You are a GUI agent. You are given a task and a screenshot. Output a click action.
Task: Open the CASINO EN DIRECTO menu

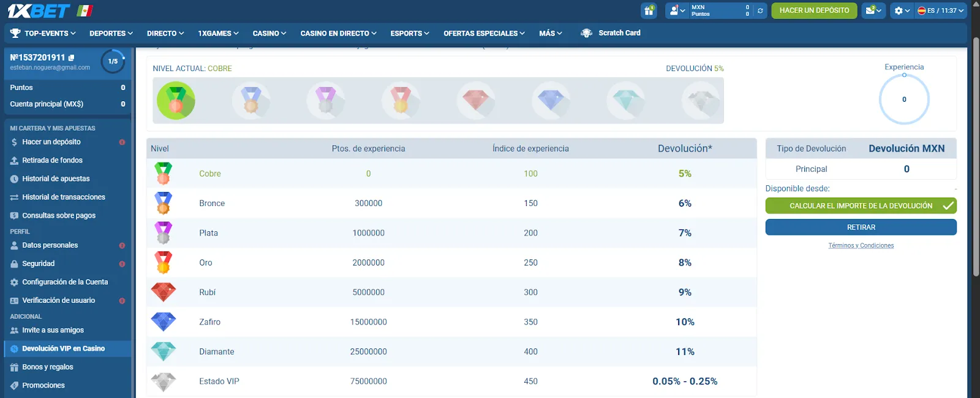coord(338,33)
